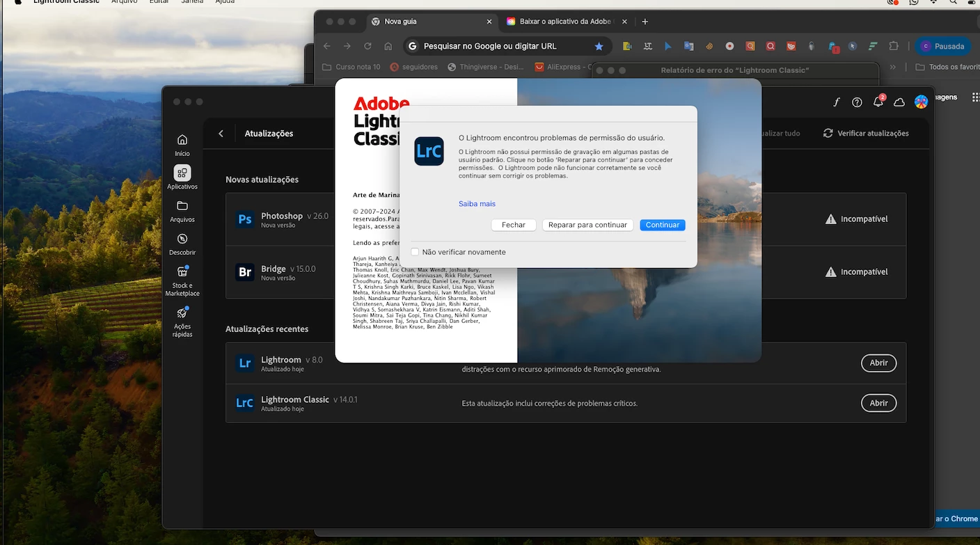980x545 pixels.
Task: Open Arquivo menu in menu bar
Action: tap(125, 2)
